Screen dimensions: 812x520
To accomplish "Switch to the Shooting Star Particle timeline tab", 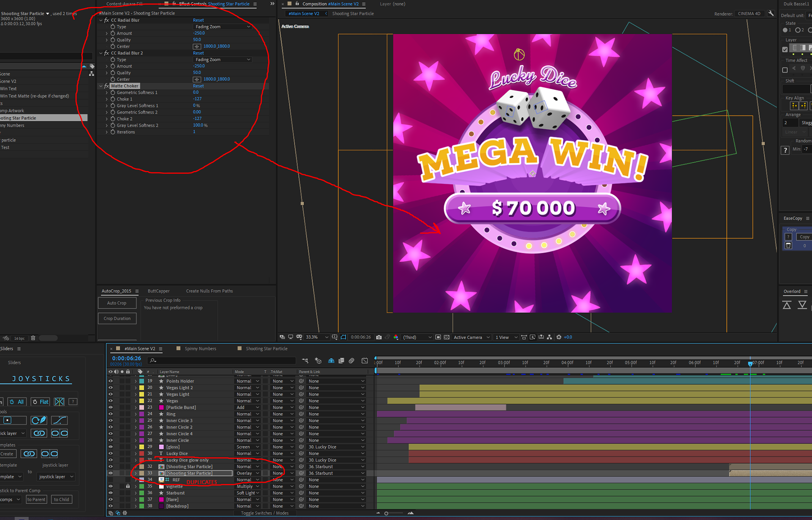I will [267, 348].
